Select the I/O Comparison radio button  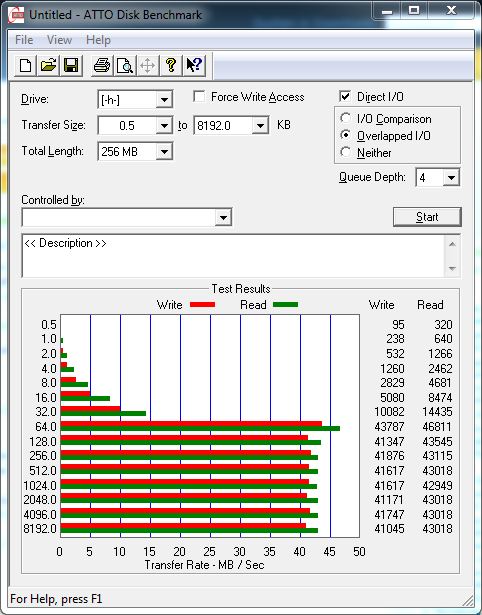346,118
